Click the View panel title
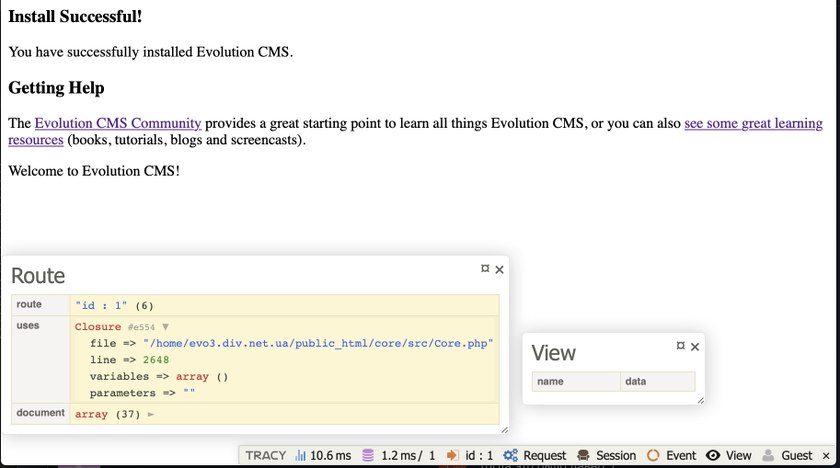840x468 pixels. (553, 353)
